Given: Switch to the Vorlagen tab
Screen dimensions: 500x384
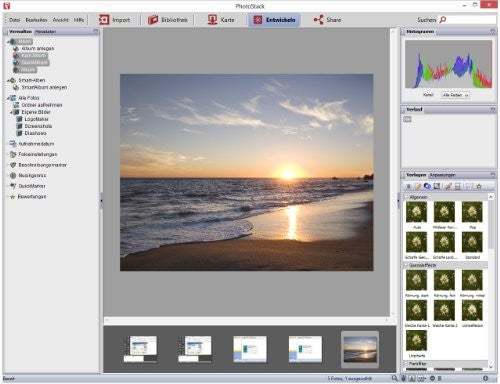Looking at the screenshot, I should (416, 175).
